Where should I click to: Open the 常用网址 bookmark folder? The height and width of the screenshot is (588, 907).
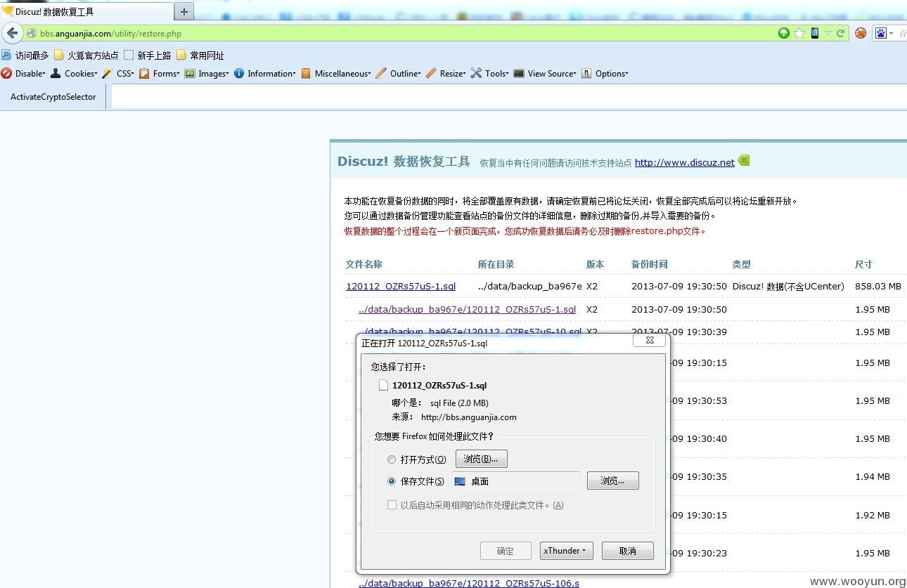click(200, 55)
